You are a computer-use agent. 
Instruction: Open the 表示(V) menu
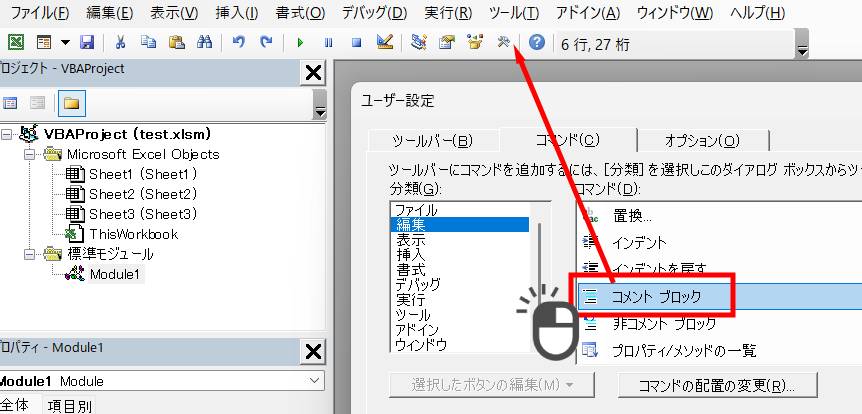(x=174, y=13)
